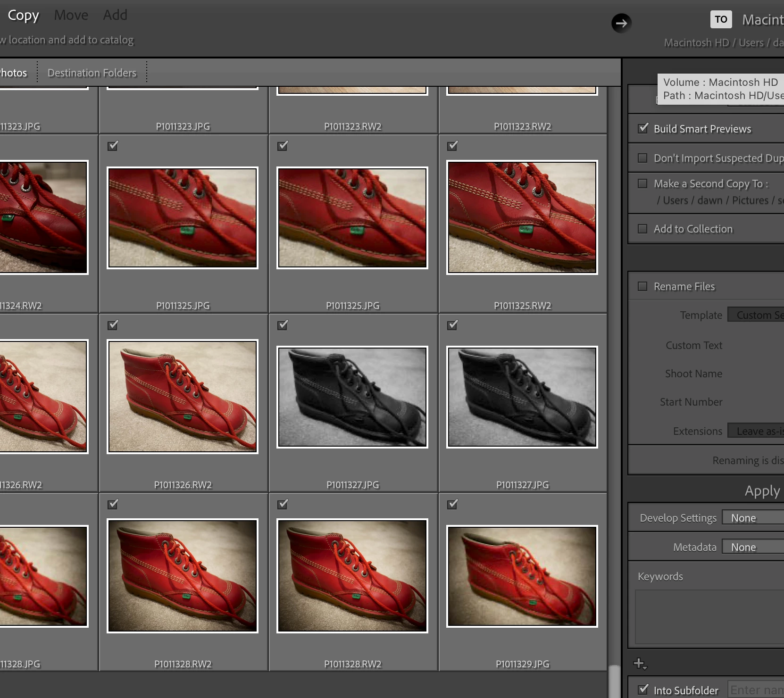Click the photo grid vertical scrollbar handle
Image resolution: width=784 pixels, height=698 pixels.
click(x=614, y=681)
